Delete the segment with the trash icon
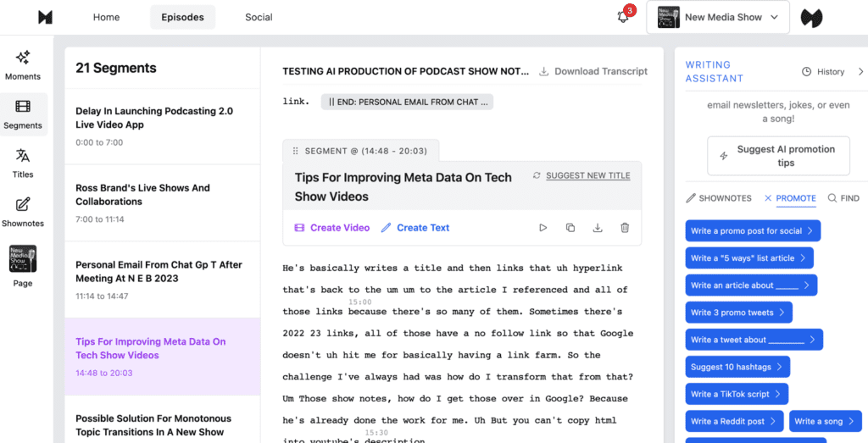This screenshot has height=443, width=868. coord(625,227)
